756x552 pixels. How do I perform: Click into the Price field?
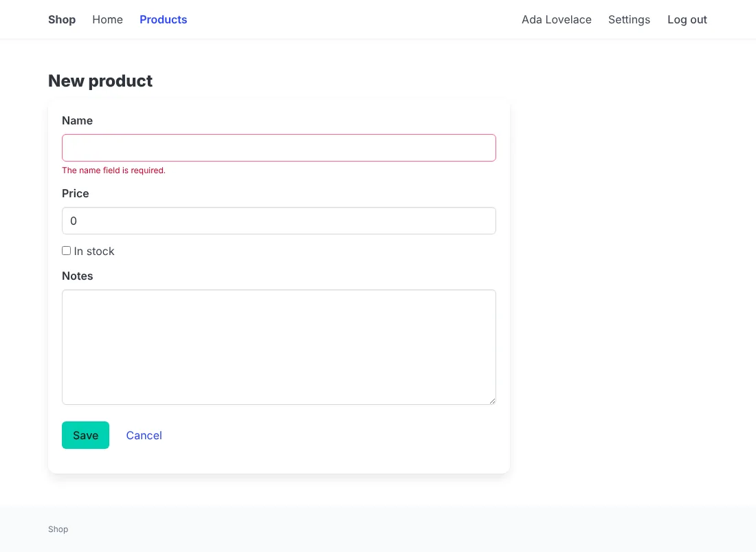(278, 221)
